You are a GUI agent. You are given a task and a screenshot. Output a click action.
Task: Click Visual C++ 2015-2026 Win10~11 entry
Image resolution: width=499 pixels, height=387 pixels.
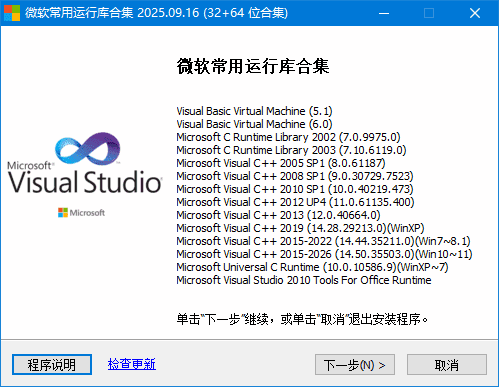click(x=324, y=254)
